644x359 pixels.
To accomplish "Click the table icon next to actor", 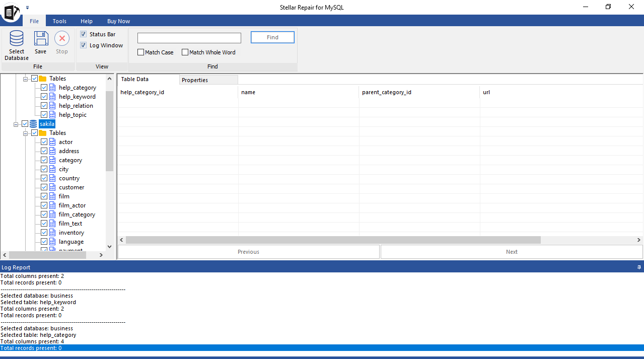I will click(52, 142).
